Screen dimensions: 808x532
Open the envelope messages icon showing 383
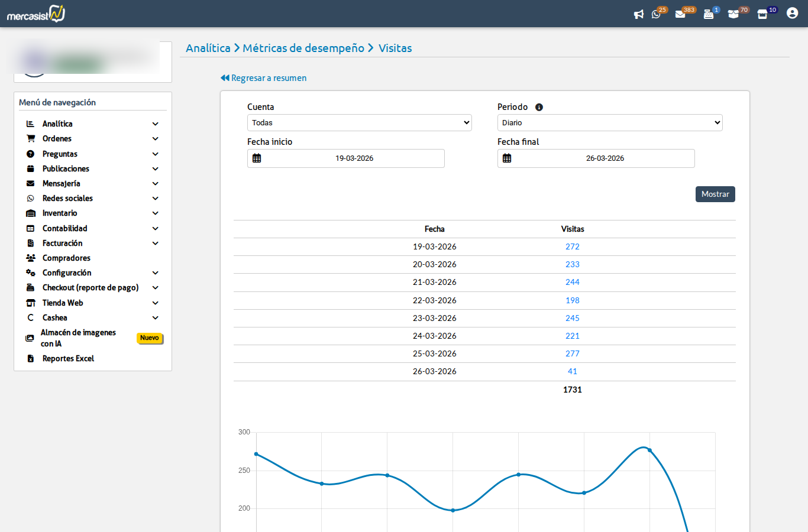coord(680,14)
